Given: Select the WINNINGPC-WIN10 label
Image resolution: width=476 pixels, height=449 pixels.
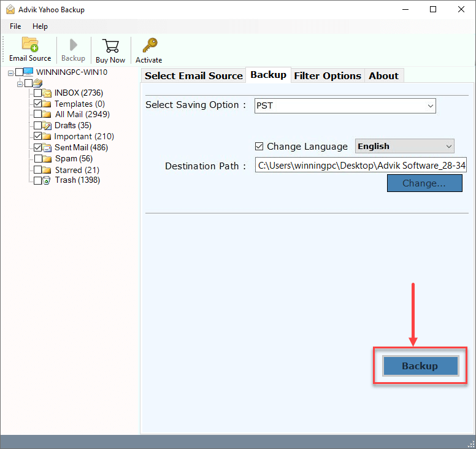Looking at the screenshot, I should [x=72, y=72].
